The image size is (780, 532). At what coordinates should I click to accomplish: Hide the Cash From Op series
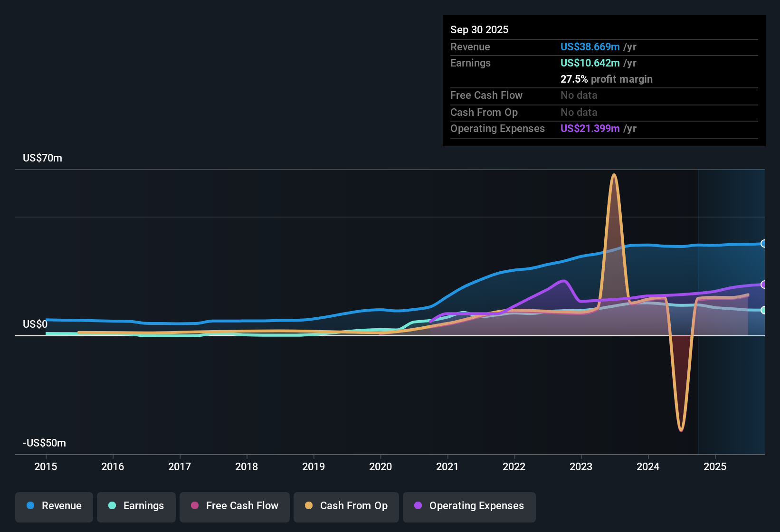coord(346,507)
